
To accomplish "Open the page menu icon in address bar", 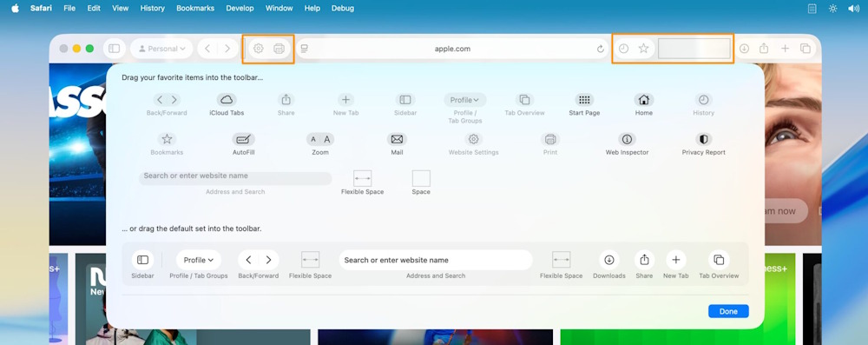I will (x=304, y=49).
